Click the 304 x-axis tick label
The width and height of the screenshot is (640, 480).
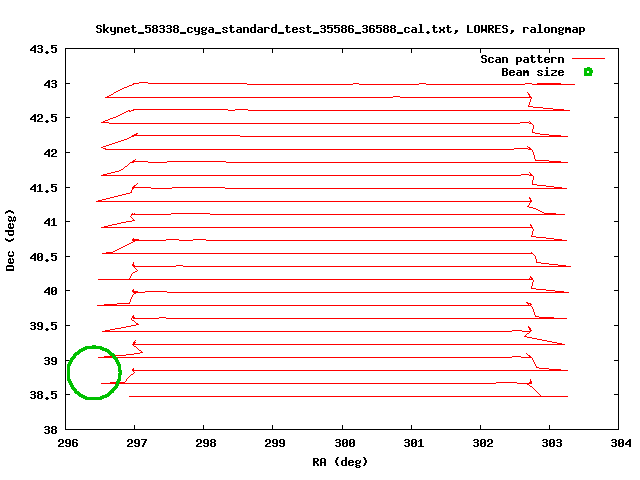(x=621, y=443)
